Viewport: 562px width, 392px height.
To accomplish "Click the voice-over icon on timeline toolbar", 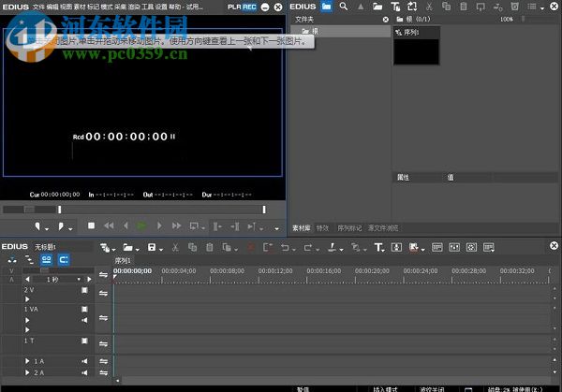I will 396,247.
